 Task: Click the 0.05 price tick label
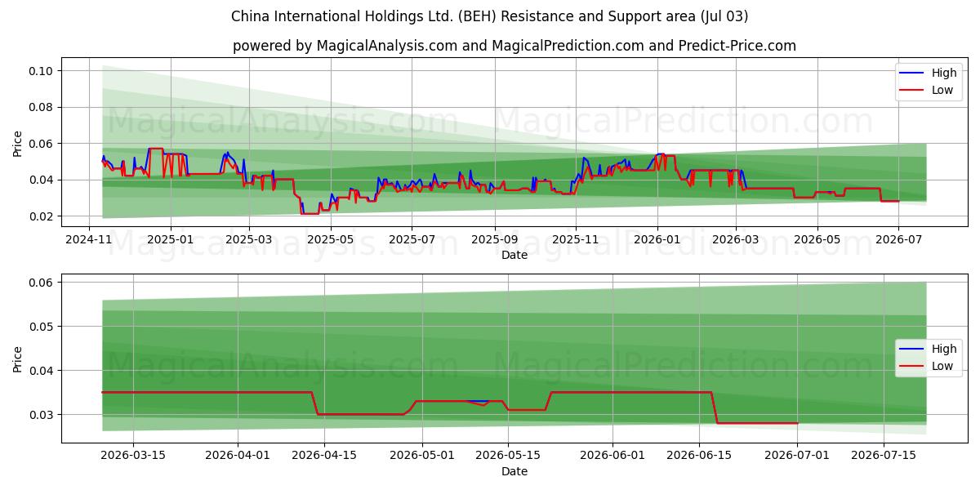42,327
